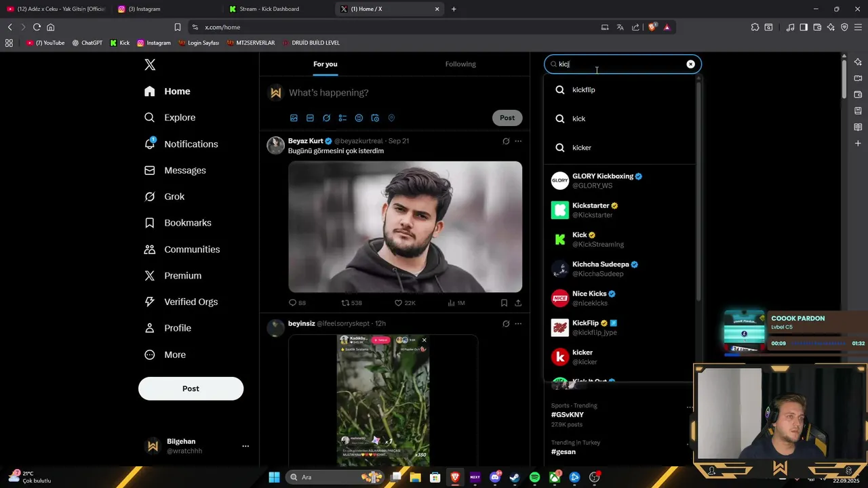The image size is (868, 488).
Task: Click the Grok enhance icon in the composer
Action: (326, 118)
